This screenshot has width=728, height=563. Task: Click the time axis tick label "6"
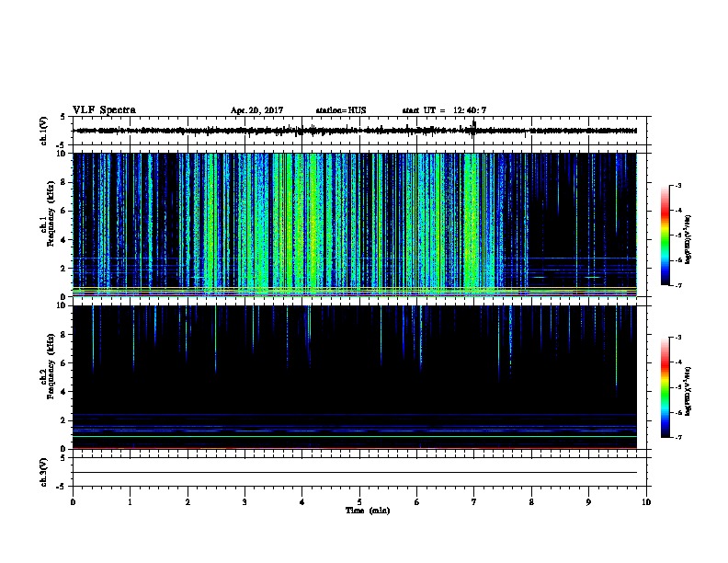(416, 502)
